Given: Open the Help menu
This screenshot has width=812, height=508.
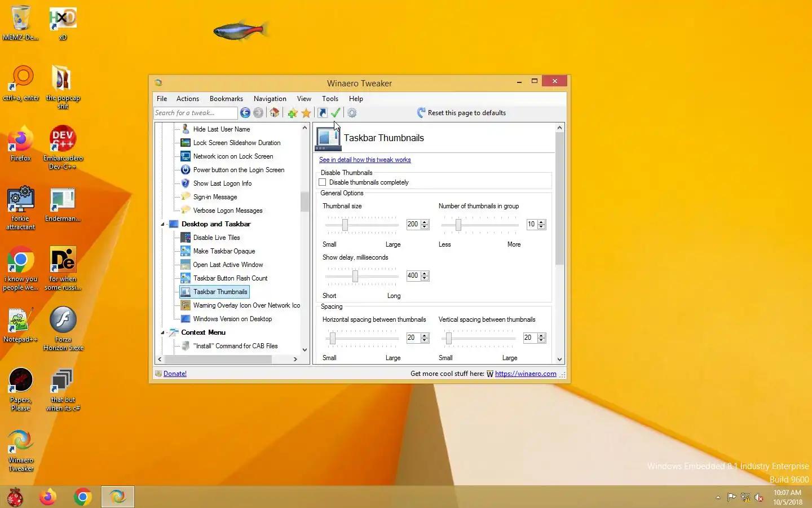Looking at the screenshot, I should click(356, 98).
